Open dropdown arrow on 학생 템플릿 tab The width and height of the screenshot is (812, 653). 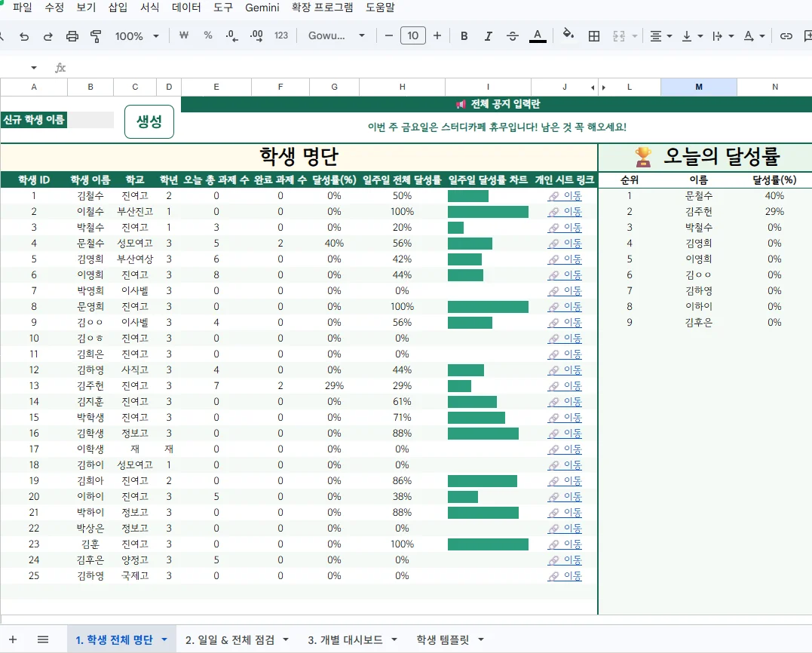[x=480, y=639]
